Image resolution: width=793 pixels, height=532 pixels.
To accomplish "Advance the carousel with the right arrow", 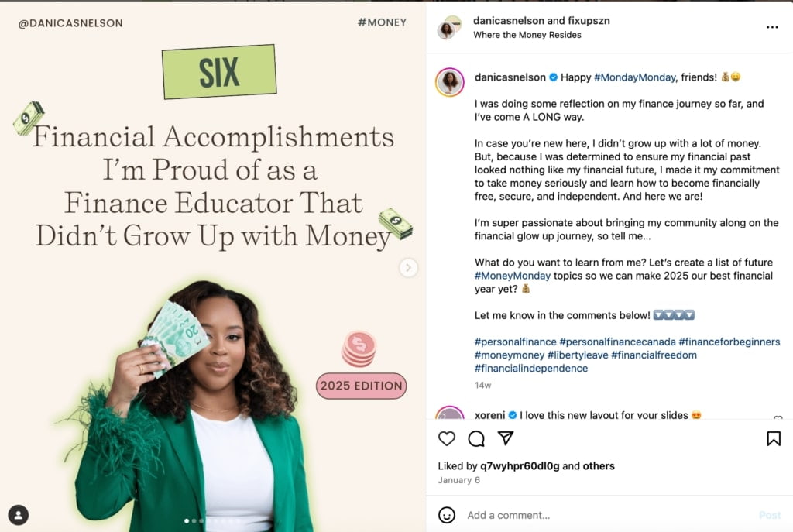I will [x=408, y=267].
